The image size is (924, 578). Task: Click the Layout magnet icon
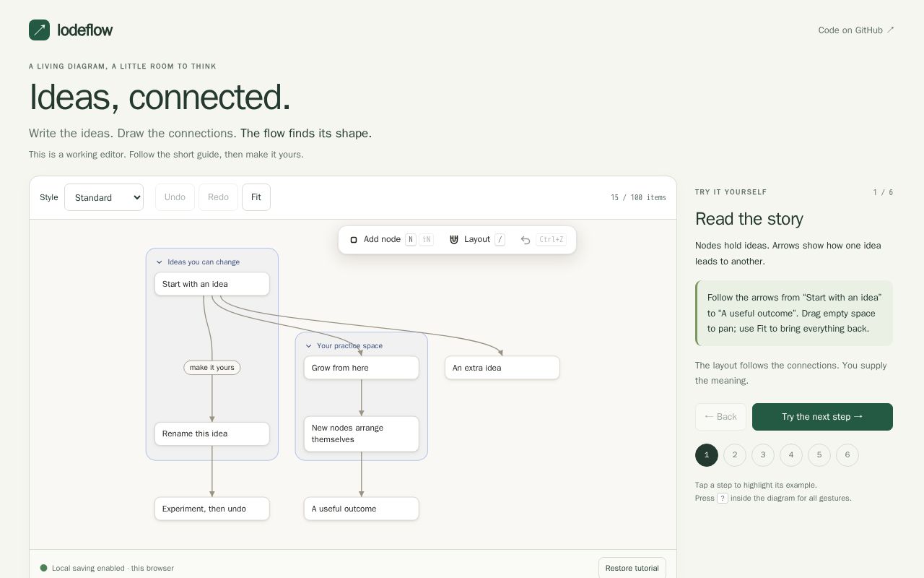pos(454,240)
